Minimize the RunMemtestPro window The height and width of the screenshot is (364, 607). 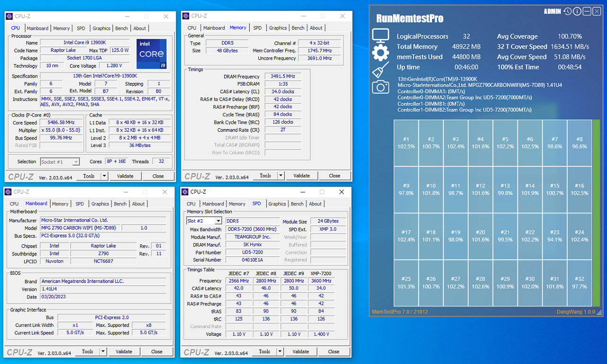[587, 11]
